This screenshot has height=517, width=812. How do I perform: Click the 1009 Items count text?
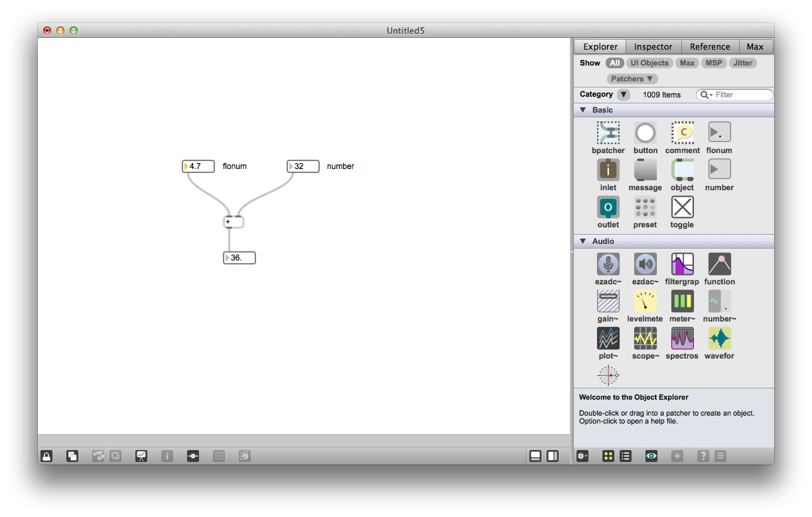[x=661, y=95]
